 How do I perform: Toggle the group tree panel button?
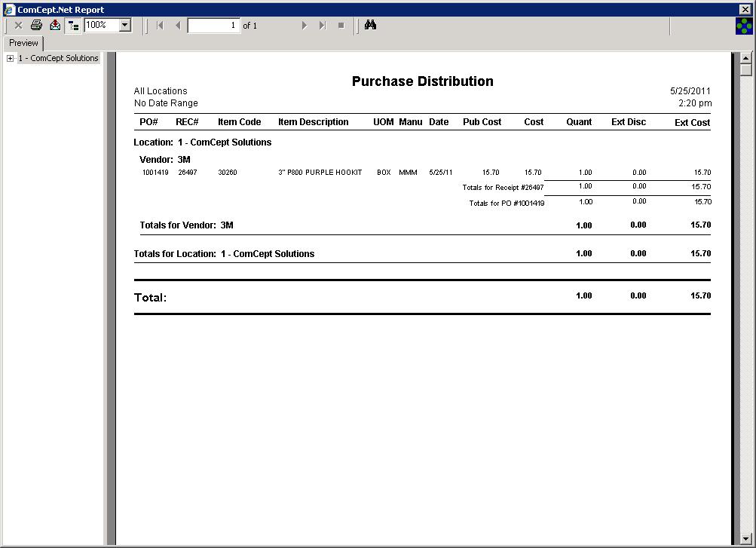pyautogui.click(x=73, y=25)
